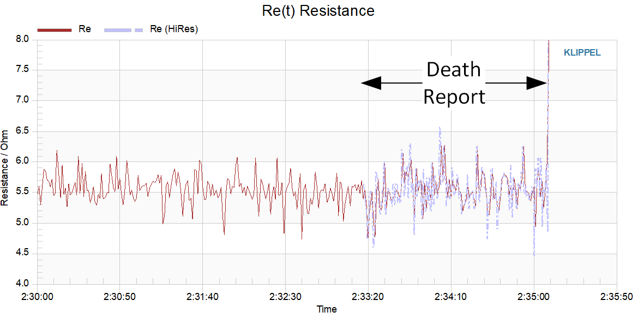Click the chart title 'Re(t) Resistance'

tap(326, 10)
